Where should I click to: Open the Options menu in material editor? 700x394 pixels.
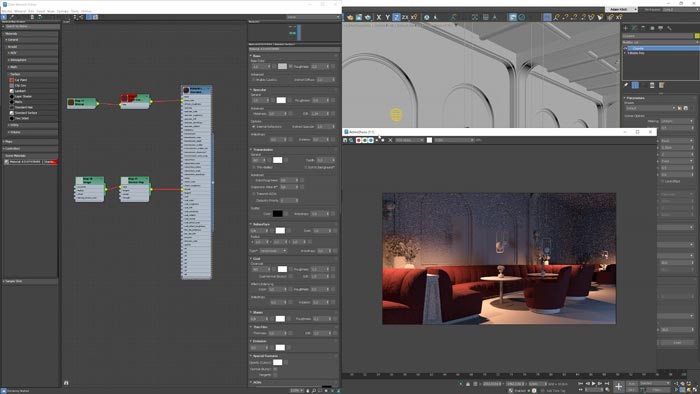click(x=62, y=11)
